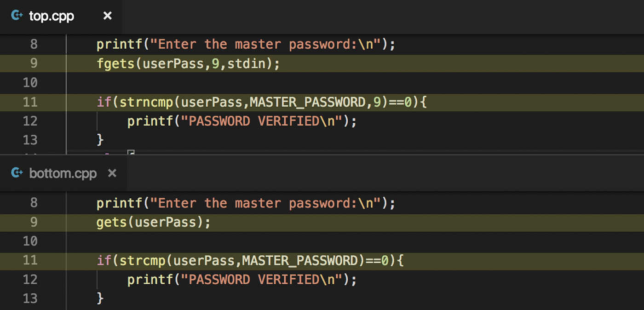
Task: Switch to the bottom.cpp tab
Action: (x=63, y=173)
